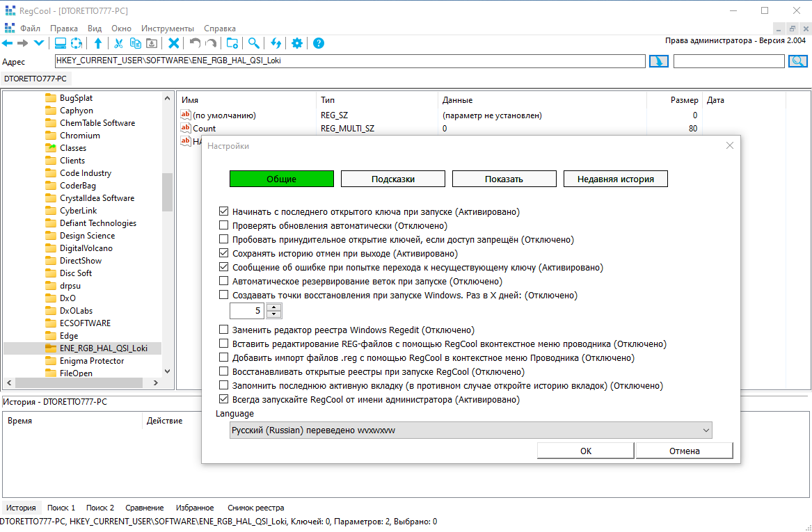Open the navigation history dropdown arrow

click(x=39, y=44)
